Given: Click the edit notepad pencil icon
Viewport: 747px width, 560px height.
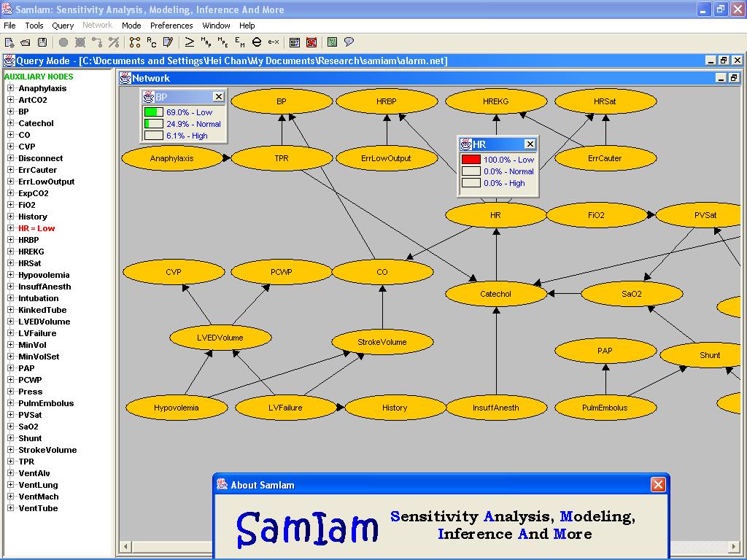Looking at the screenshot, I should (x=169, y=42).
